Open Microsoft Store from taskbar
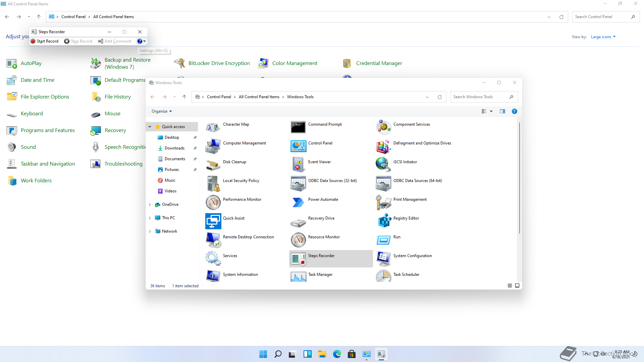This screenshot has width=644, height=362. tap(352, 354)
